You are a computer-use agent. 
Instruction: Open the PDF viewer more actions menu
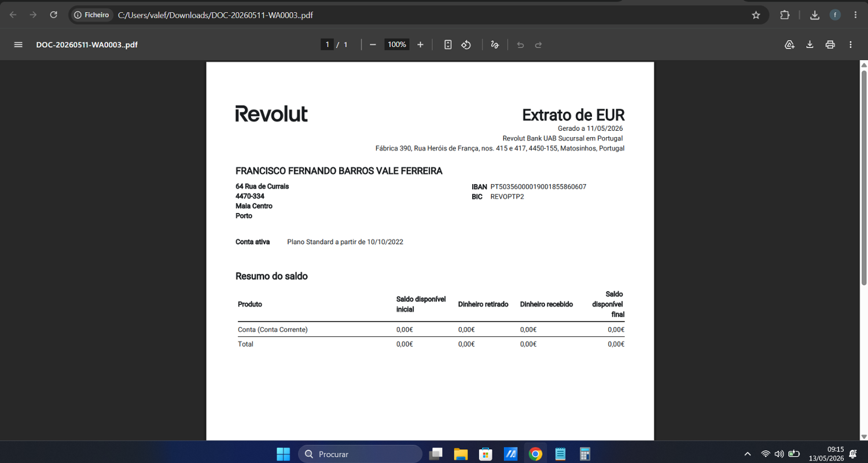point(851,45)
